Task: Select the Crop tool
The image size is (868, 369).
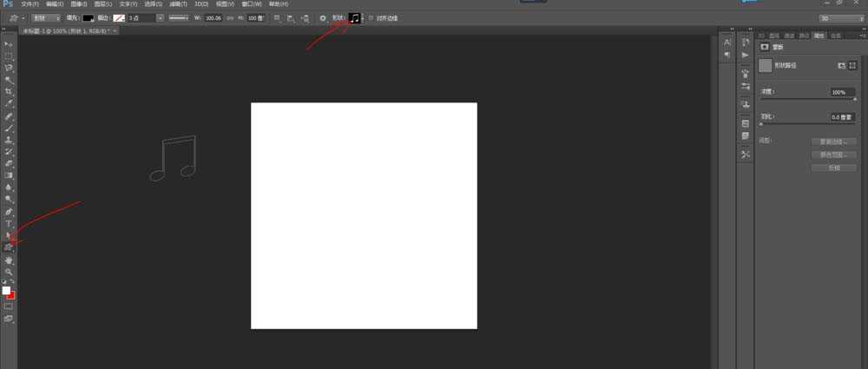Action: (x=9, y=91)
